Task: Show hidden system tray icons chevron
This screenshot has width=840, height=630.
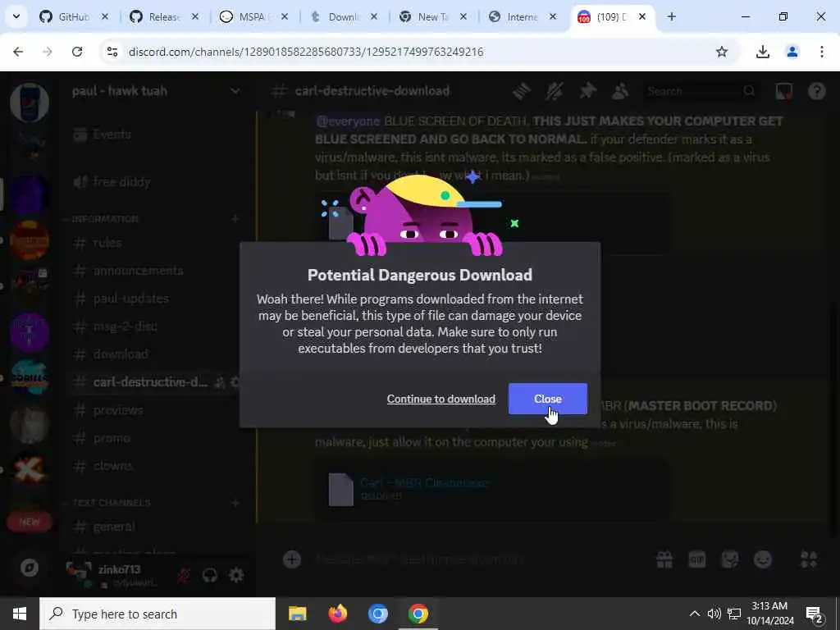Action: tap(694, 614)
